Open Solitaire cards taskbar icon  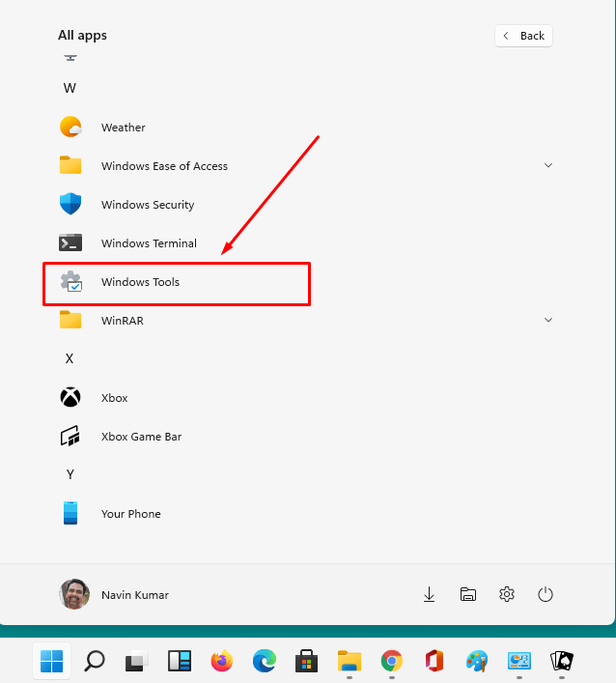[562, 661]
